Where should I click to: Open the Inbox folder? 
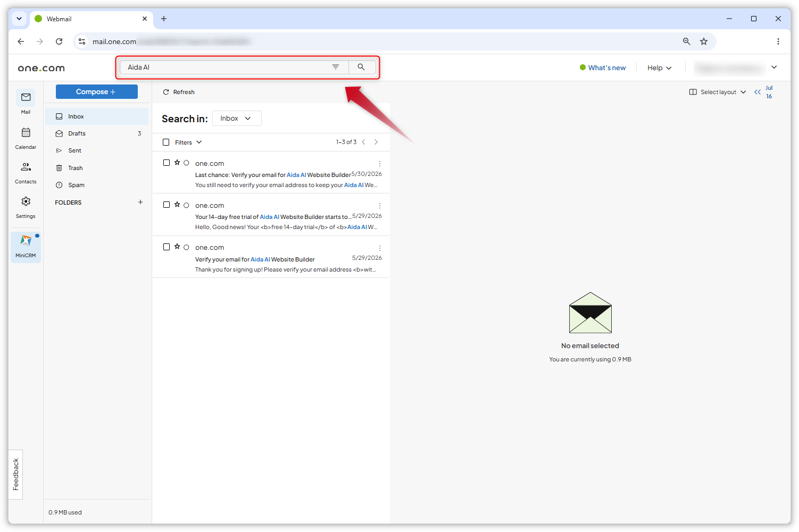point(97,116)
